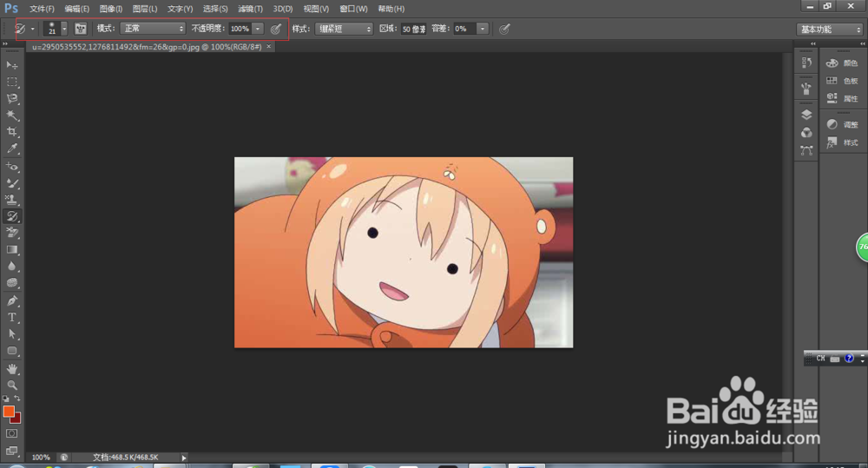Collapse the right panel dock
868x468 pixels.
click(863, 43)
